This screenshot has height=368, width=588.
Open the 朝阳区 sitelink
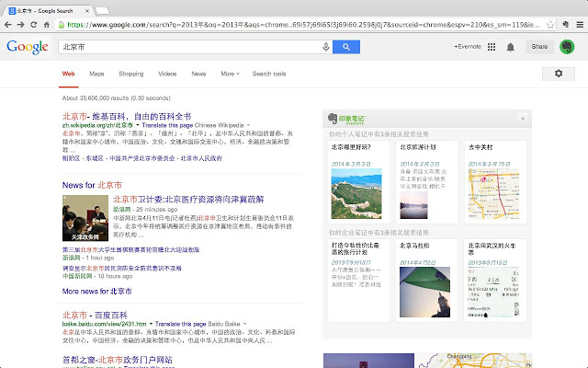click(x=72, y=158)
